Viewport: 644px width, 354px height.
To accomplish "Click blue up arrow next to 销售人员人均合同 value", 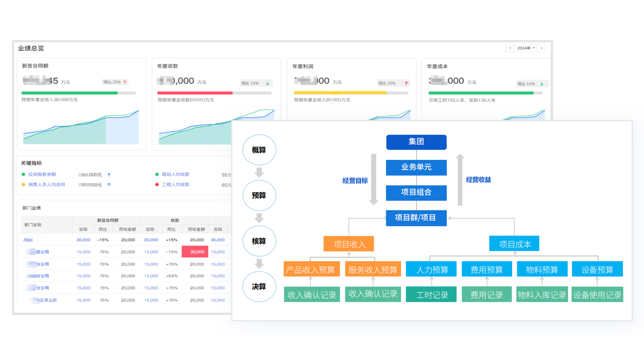I will click(x=109, y=185).
